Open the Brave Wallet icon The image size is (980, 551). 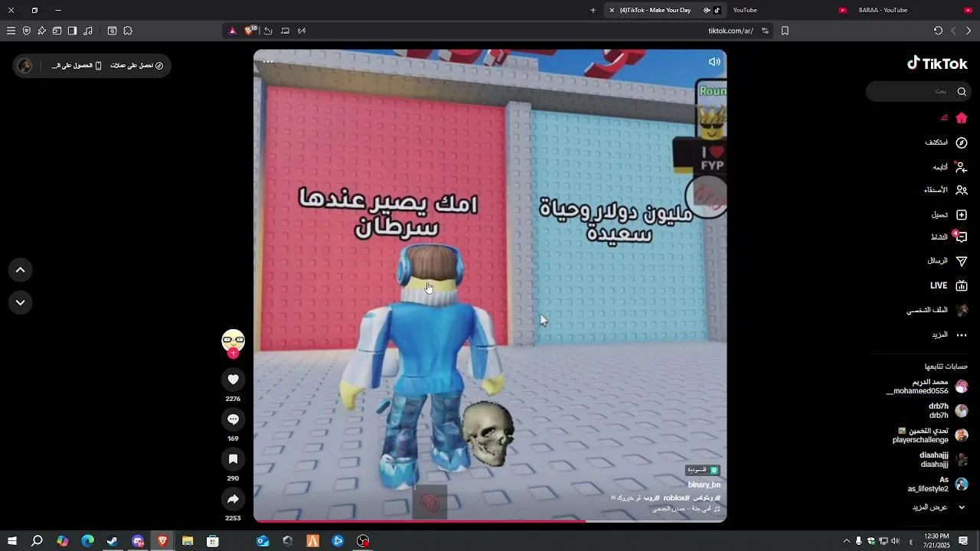tap(57, 31)
